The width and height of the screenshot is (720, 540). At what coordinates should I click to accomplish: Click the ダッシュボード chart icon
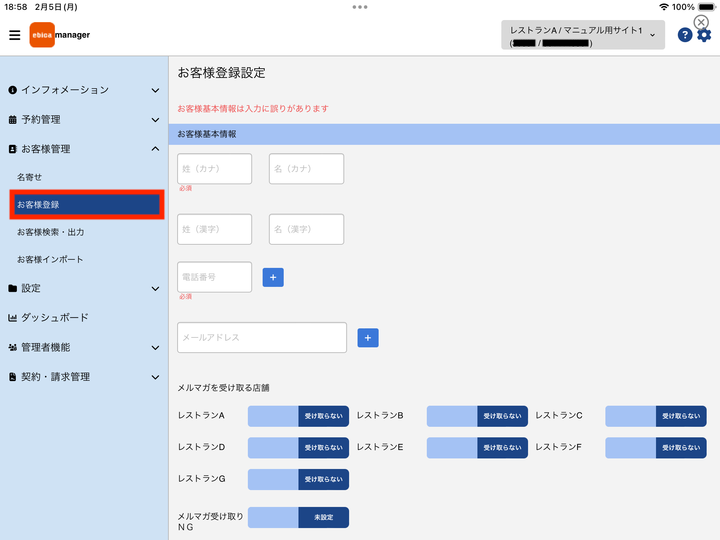click(12, 318)
